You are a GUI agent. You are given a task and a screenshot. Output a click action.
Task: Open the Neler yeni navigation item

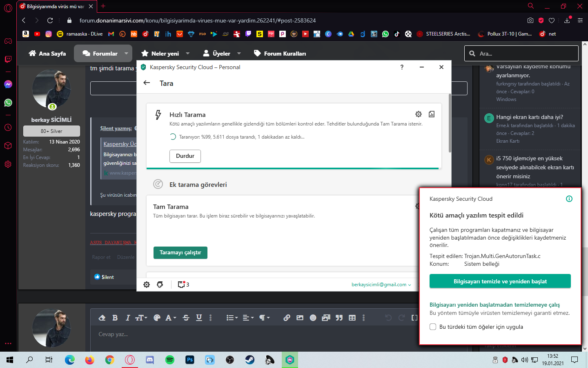tap(160, 54)
